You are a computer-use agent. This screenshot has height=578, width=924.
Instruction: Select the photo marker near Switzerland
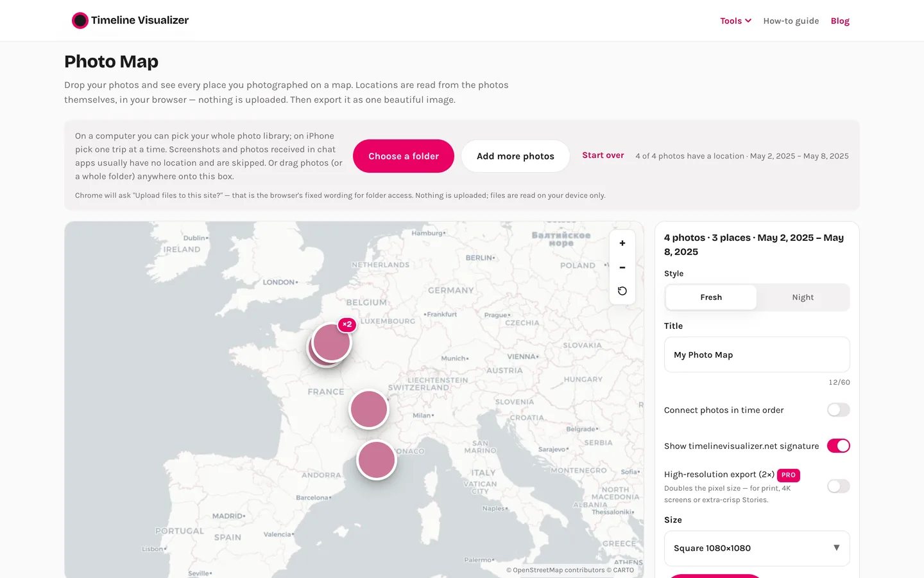click(x=369, y=409)
